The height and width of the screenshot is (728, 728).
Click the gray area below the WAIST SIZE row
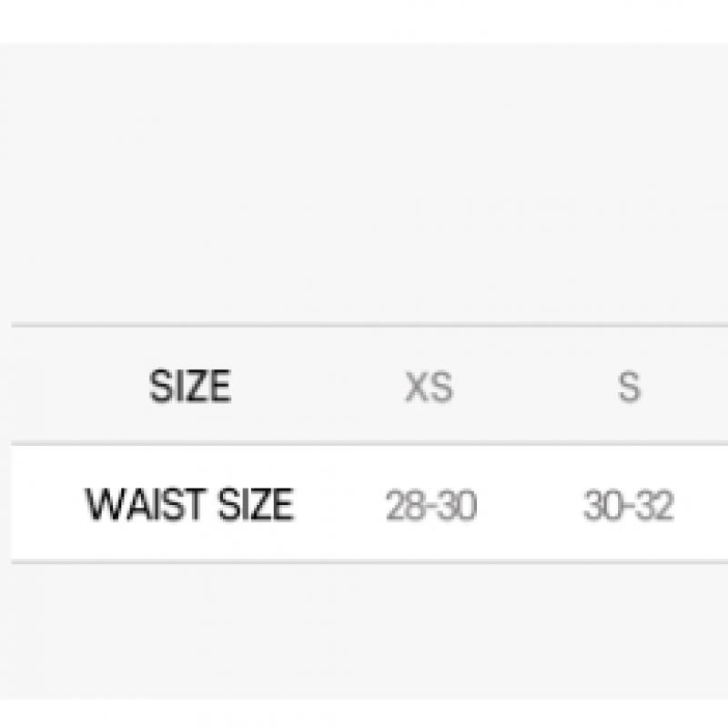point(364,628)
